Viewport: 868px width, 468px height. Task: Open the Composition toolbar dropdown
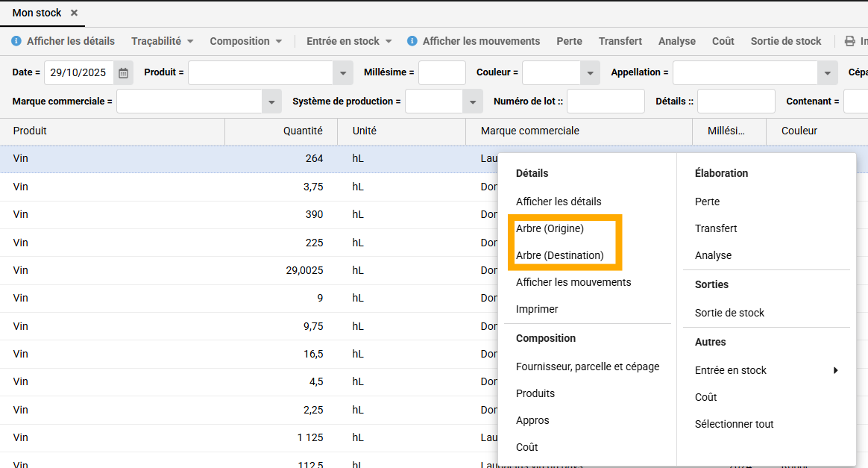click(x=246, y=41)
